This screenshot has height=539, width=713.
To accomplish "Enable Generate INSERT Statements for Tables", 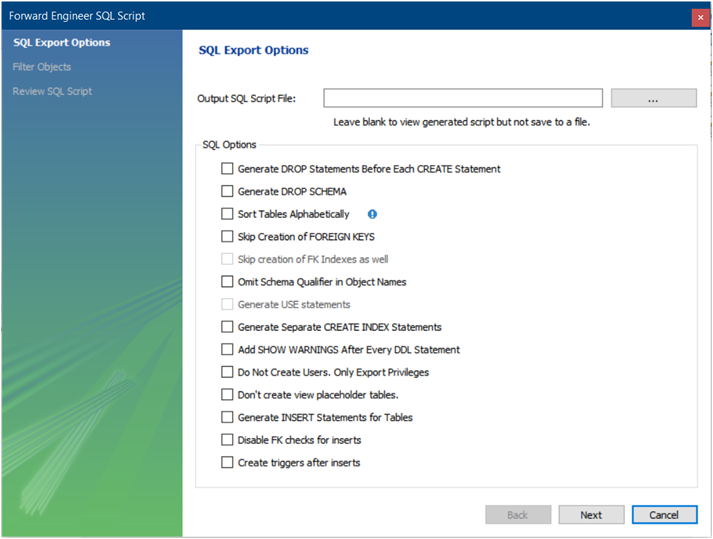I will pos(228,418).
